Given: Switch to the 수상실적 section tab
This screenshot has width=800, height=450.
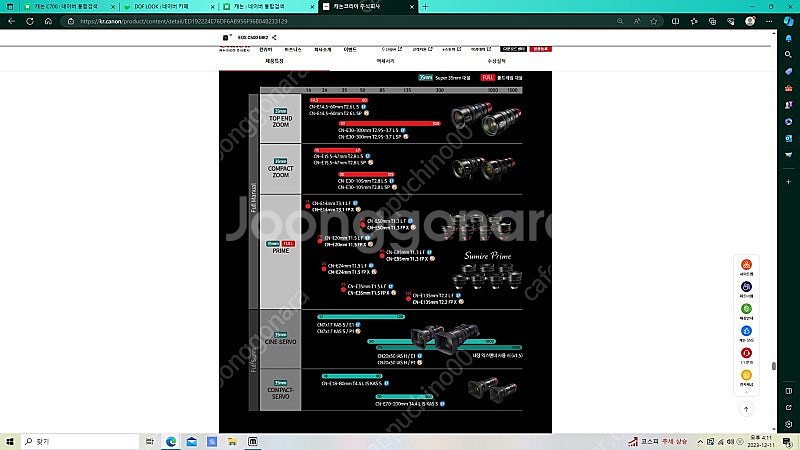Looking at the screenshot, I should (496, 61).
